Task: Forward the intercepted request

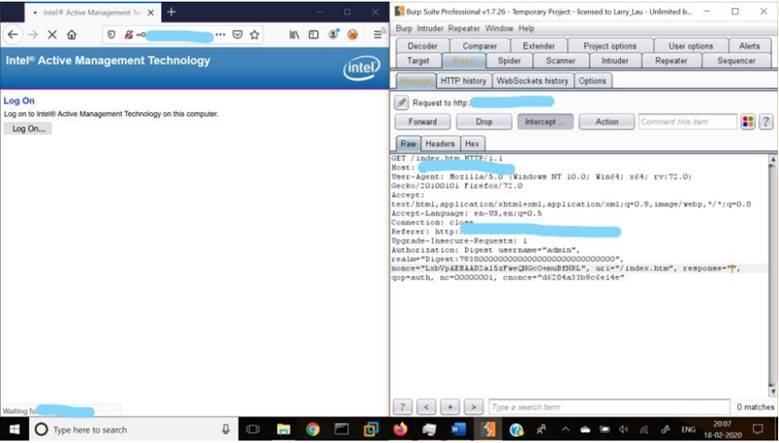Action: [422, 122]
